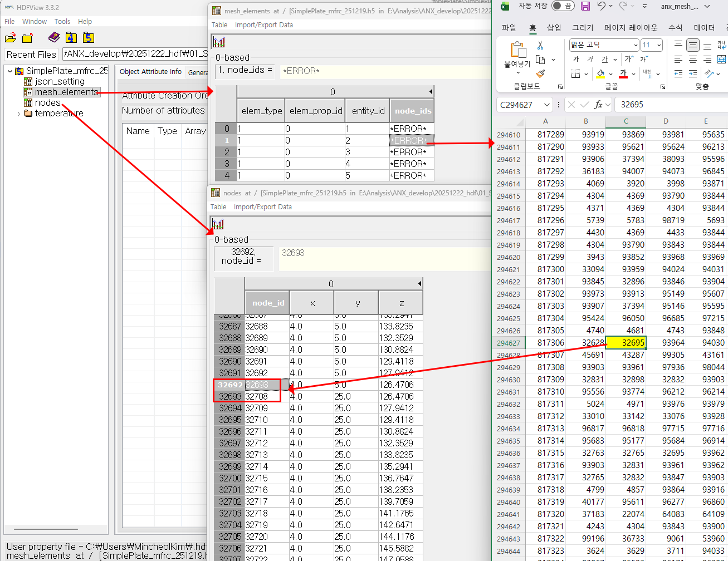Open the font size 11 dropdown
Screen dimensions: 728x561
659,45
